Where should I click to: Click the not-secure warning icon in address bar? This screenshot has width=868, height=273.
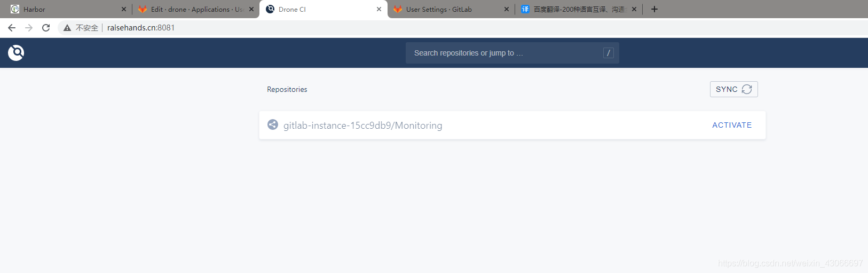point(67,28)
